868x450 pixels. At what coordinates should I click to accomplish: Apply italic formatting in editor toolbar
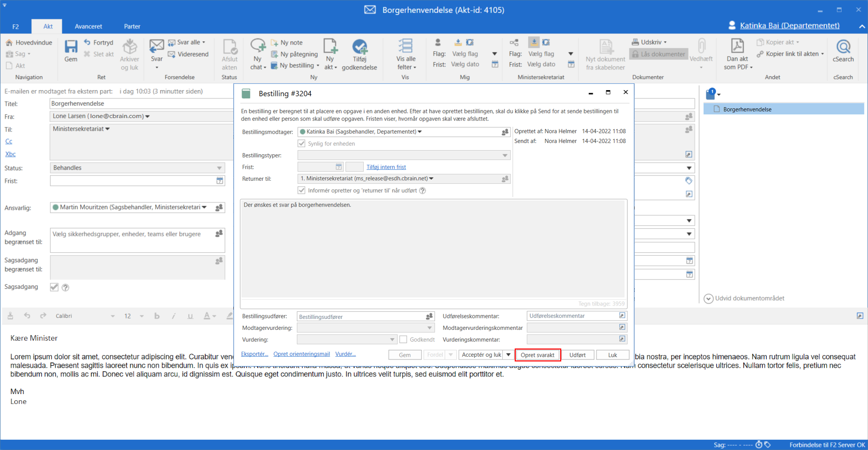point(174,316)
